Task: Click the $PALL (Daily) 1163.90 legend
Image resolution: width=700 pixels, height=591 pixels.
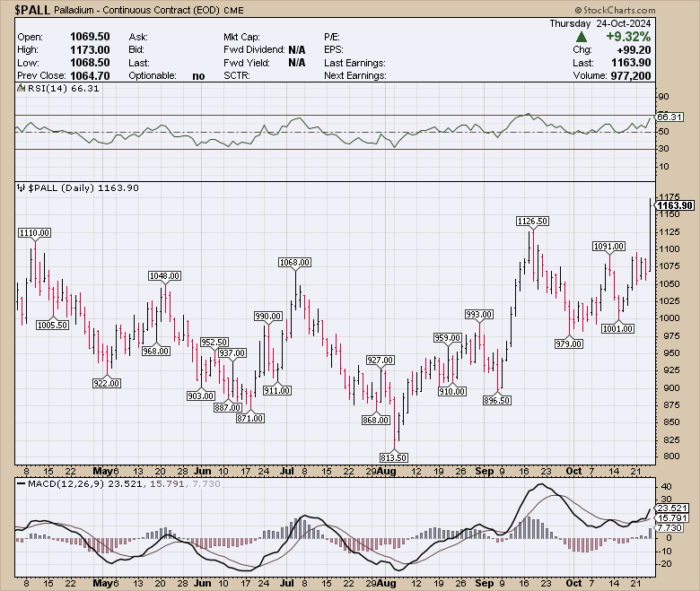Action: [x=83, y=187]
